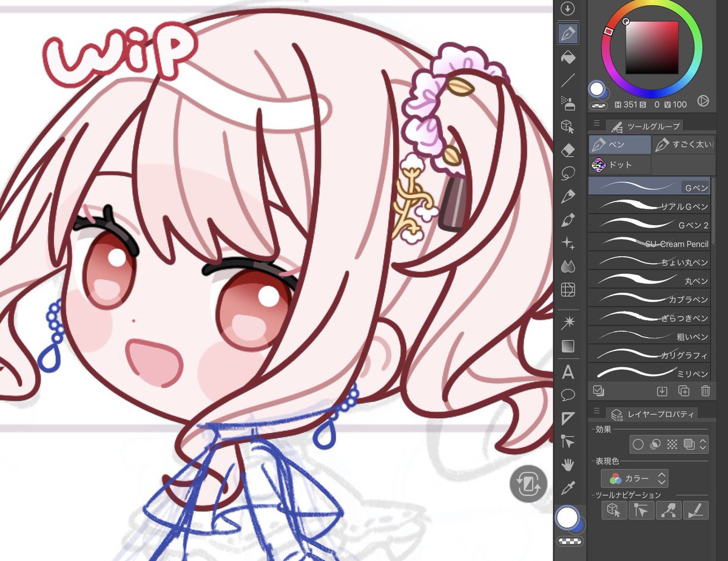Select the Lasso selection tool
This screenshot has height=561, width=728.
coord(568,173)
